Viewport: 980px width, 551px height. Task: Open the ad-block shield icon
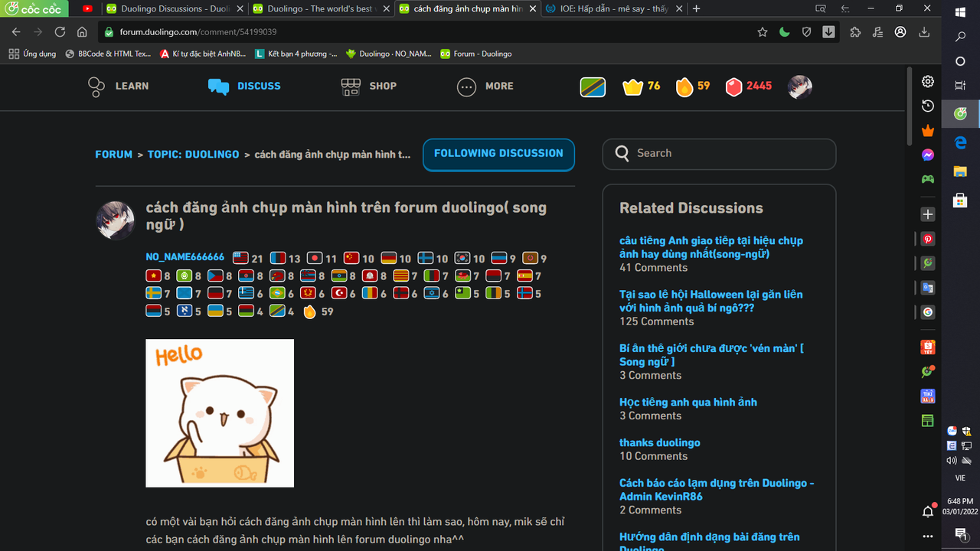coord(807,32)
